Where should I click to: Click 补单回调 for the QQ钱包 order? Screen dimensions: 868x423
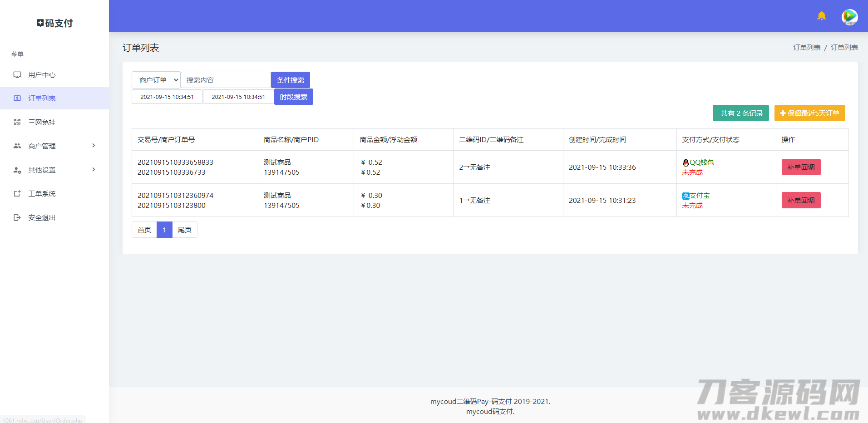pos(801,167)
